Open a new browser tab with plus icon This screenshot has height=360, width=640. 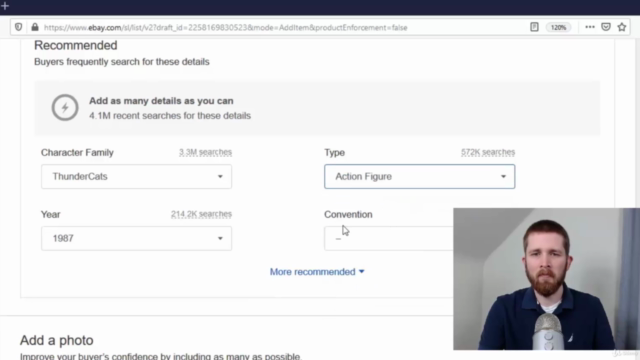click(5, 6)
